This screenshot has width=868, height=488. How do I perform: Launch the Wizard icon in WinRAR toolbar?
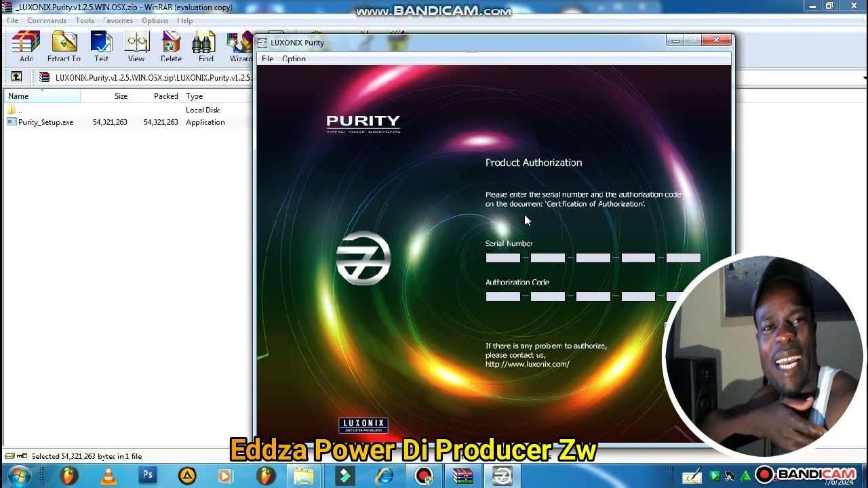click(239, 46)
